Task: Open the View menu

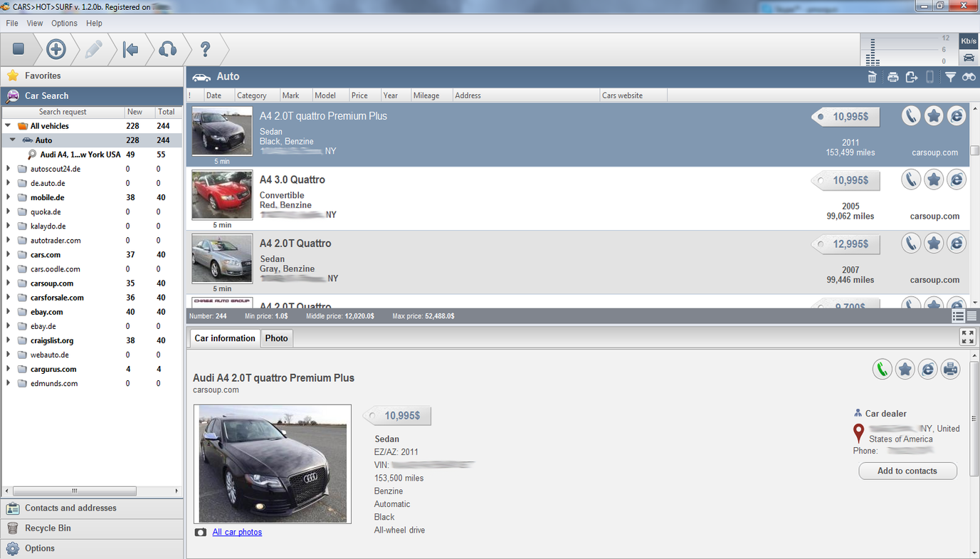Action: (x=35, y=23)
